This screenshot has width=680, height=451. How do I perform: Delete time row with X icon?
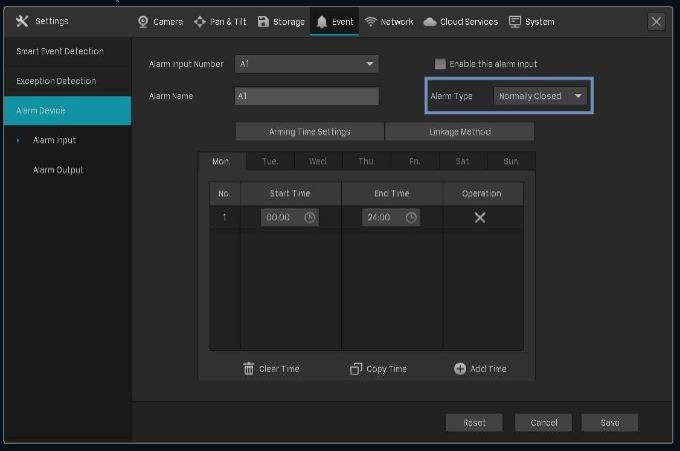(x=480, y=217)
